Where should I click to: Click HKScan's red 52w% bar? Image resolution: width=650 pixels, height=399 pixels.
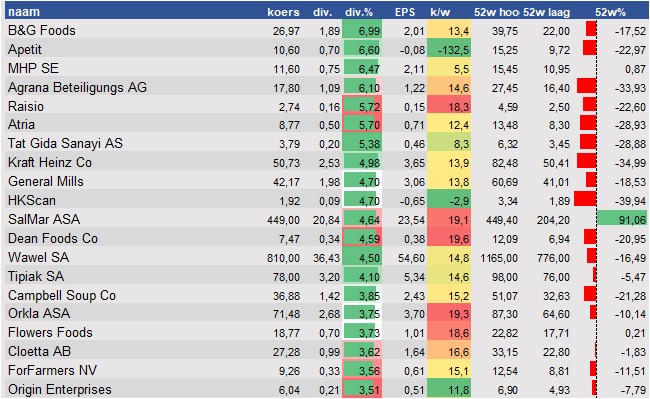point(585,199)
